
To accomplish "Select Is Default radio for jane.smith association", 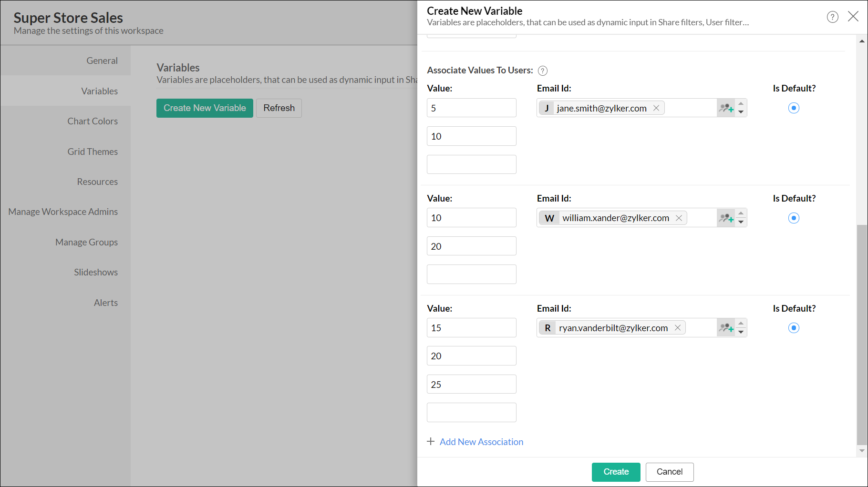I will point(794,108).
